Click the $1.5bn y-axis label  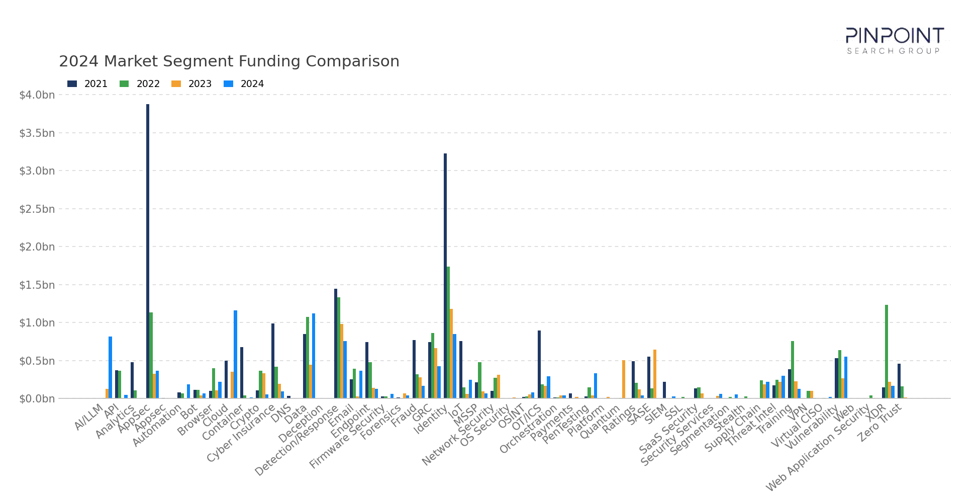(x=37, y=285)
